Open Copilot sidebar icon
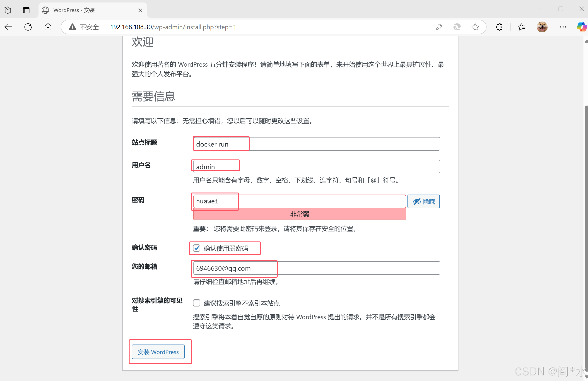 pos(581,27)
